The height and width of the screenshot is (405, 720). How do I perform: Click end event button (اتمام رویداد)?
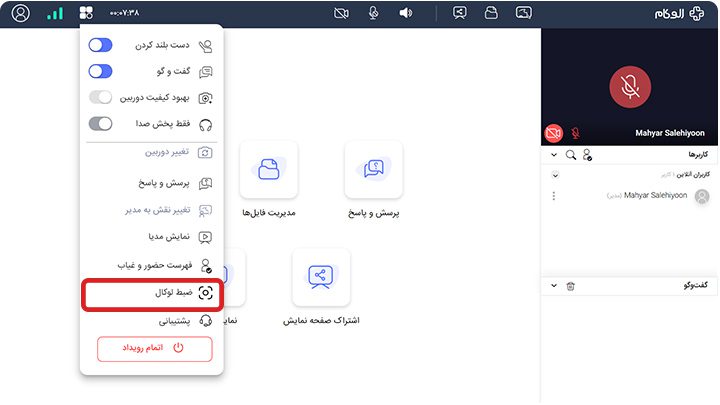click(x=154, y=349)
